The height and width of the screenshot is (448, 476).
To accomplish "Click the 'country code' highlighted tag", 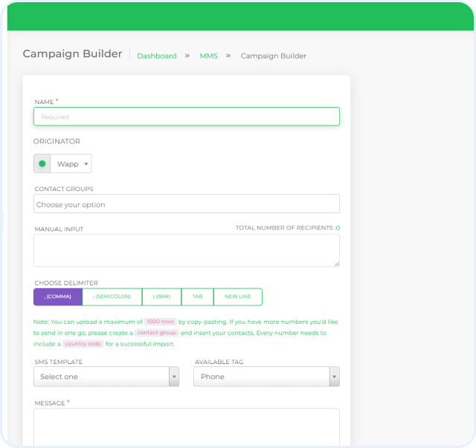I will tap(83, 344).
